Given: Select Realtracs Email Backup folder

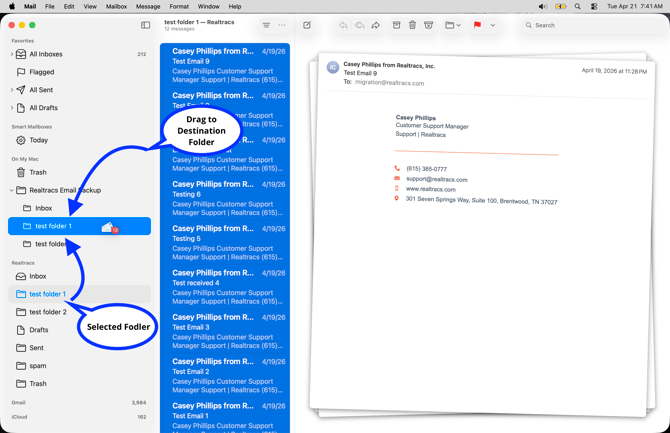Looking at the screenshot, I should click(79, 190).
